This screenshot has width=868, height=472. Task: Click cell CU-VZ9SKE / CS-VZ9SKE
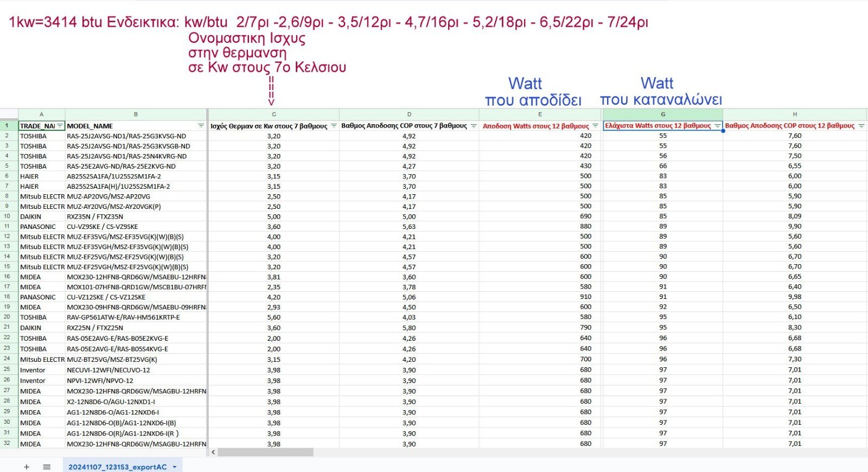pyautogui.click(x=136, y=227)
